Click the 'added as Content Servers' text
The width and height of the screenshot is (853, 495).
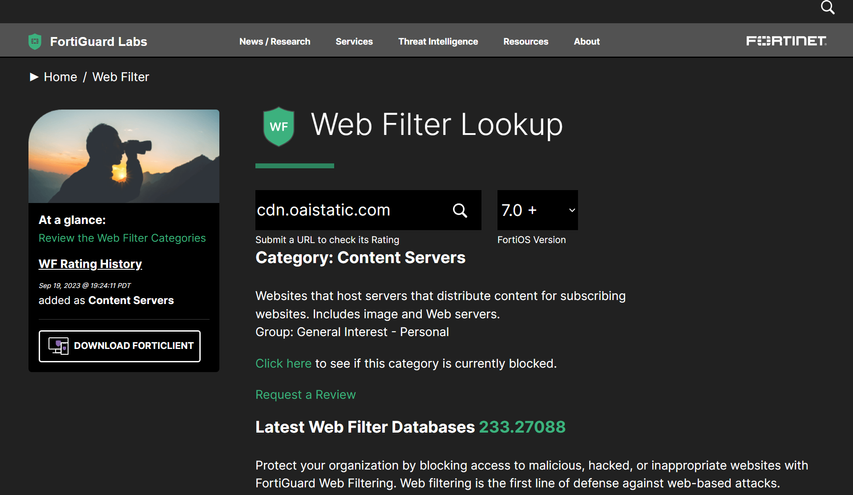[106, 300]
